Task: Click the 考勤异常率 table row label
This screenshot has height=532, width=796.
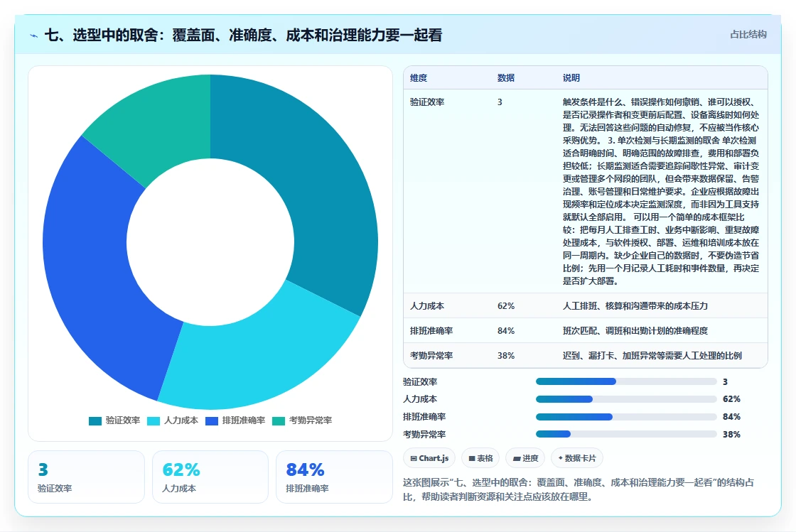Action: 431,356
